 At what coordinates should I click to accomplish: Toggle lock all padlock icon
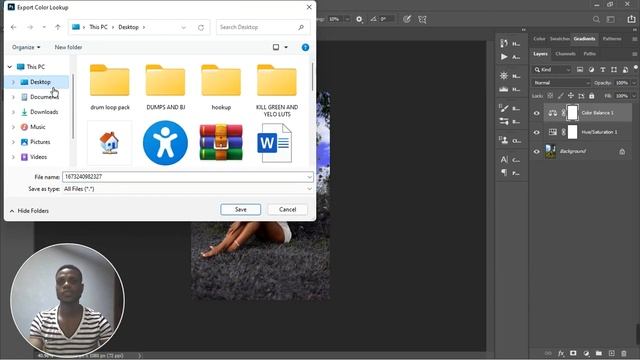tap(592, 96)
